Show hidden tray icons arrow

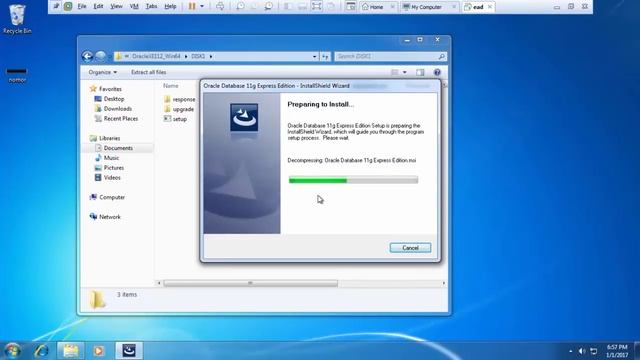[571, 351]
